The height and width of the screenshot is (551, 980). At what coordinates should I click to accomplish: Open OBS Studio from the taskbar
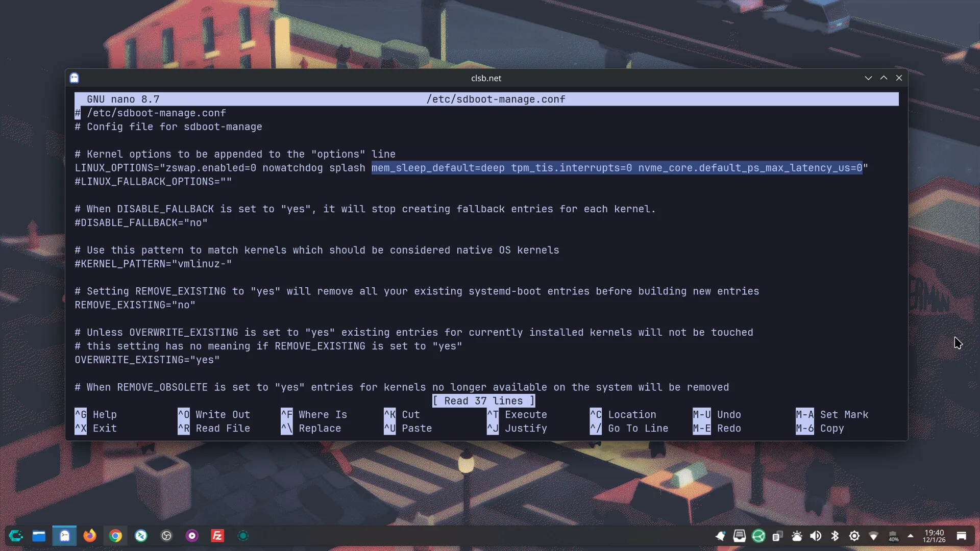(166, 536)
